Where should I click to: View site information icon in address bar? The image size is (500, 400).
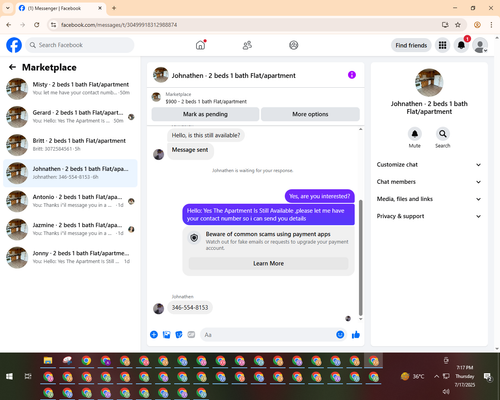[53, 25]
